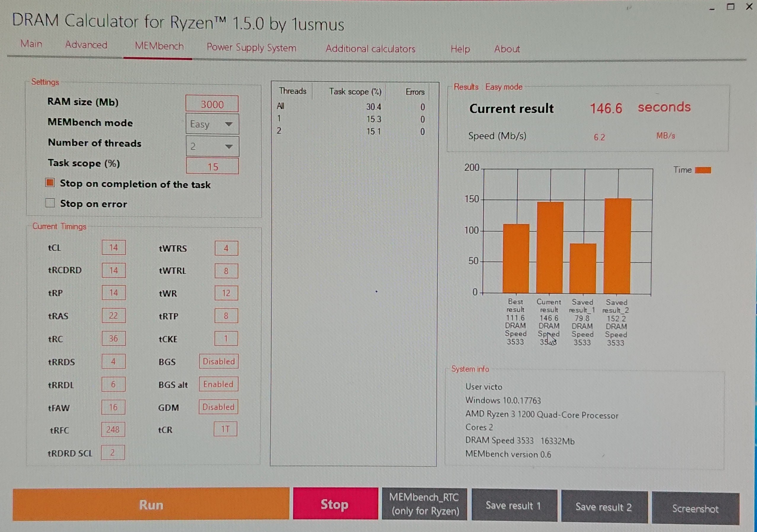The width and height of the screenshot is (757, 532).
Task: Uncheck Stop on completion of the task
Action: click(x=50, y=183)
